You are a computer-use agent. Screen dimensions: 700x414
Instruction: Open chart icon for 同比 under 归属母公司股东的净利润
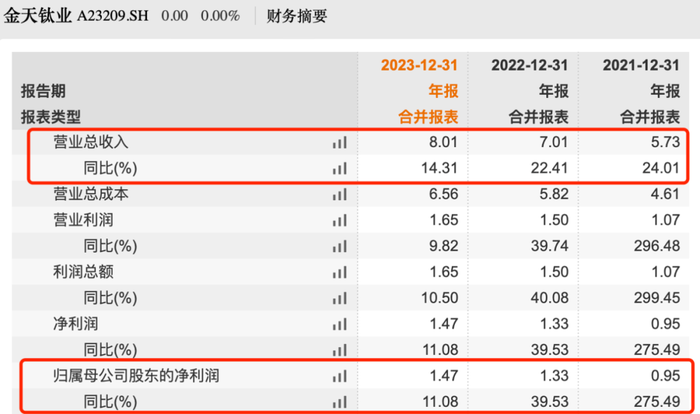click(x=339, y=402)
